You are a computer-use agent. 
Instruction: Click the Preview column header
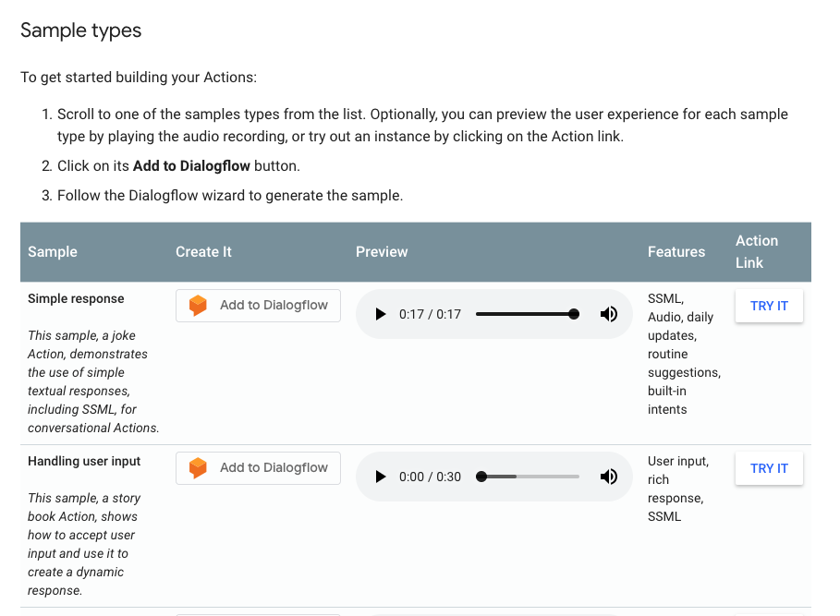pos(382,252)
